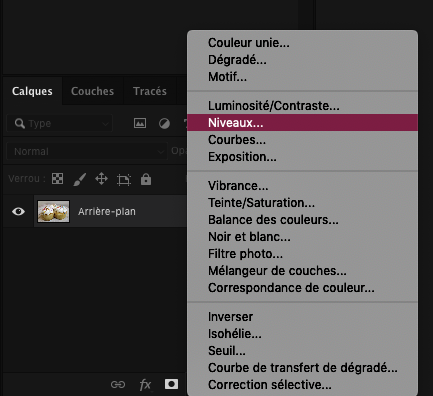Filter layers by pixel image icon
Screen dimensions: 433x396
point(140,123)
